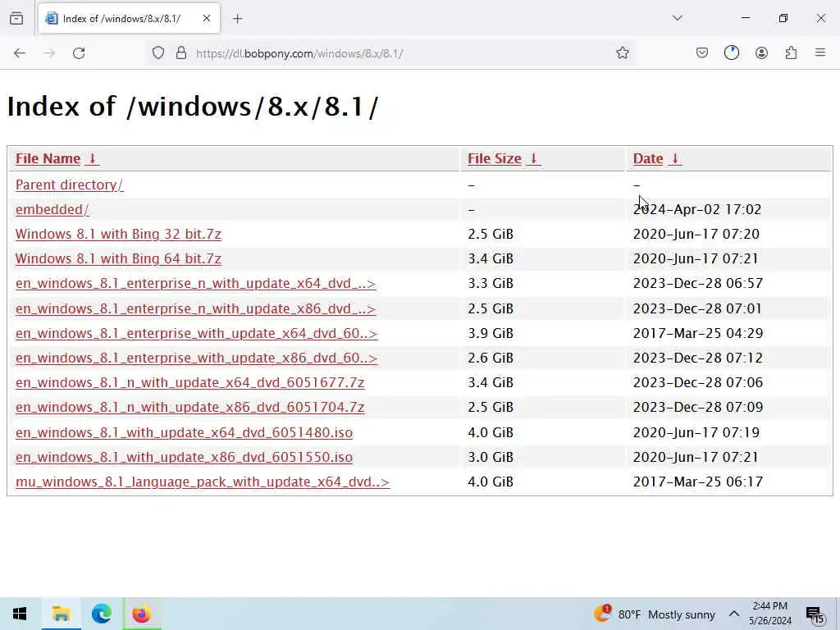The height and width of the screenshot is (630, 840).
Task: Click the Index of /windows/8.x/8.1/ heading
Action: point(193,106)
